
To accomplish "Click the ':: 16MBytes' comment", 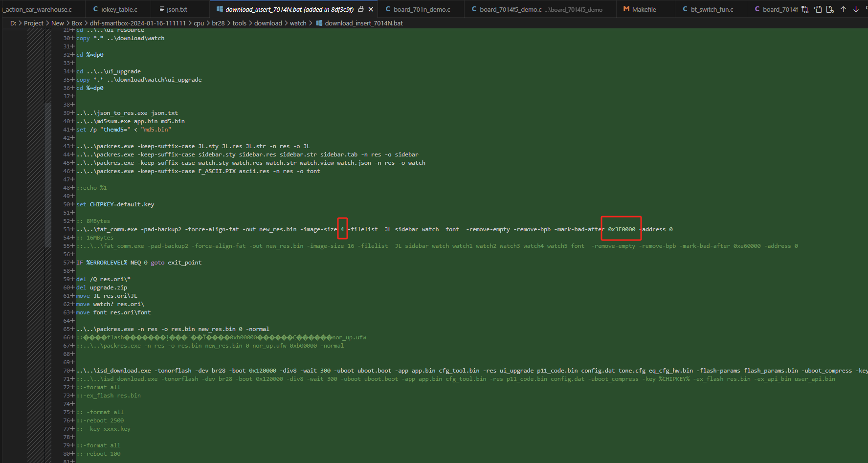I will coord(95,238).
